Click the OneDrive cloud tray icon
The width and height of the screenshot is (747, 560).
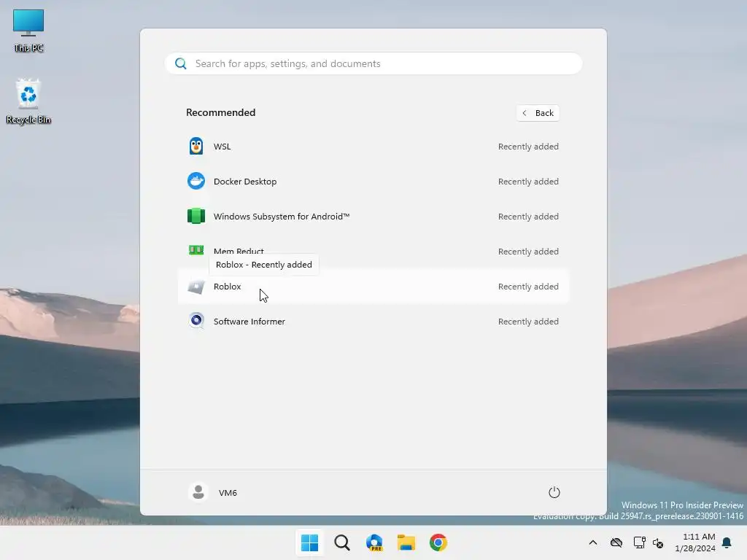point(616,542)
